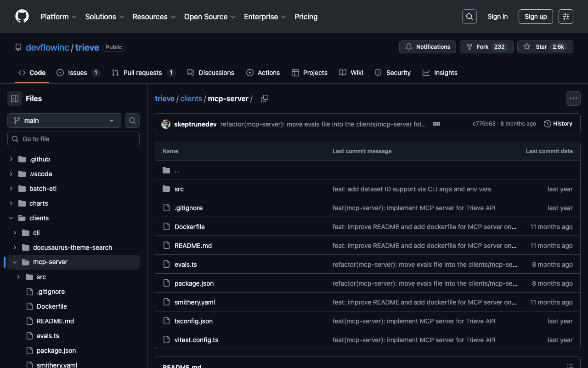
Task: Click the copy path icon
Action: 265,98
